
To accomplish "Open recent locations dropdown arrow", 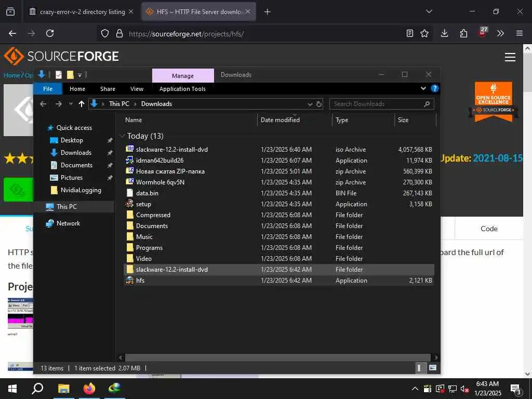I will click(x=71, y=104).
